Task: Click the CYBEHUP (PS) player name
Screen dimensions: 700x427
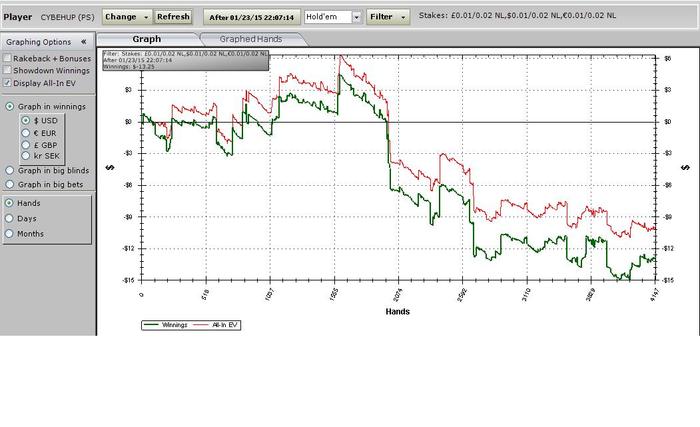Action: coord(67,17)
